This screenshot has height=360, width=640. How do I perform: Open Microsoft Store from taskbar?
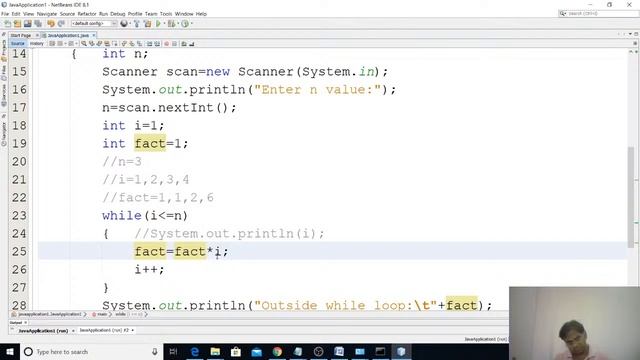pyautogui.click(x=236, y=351)
